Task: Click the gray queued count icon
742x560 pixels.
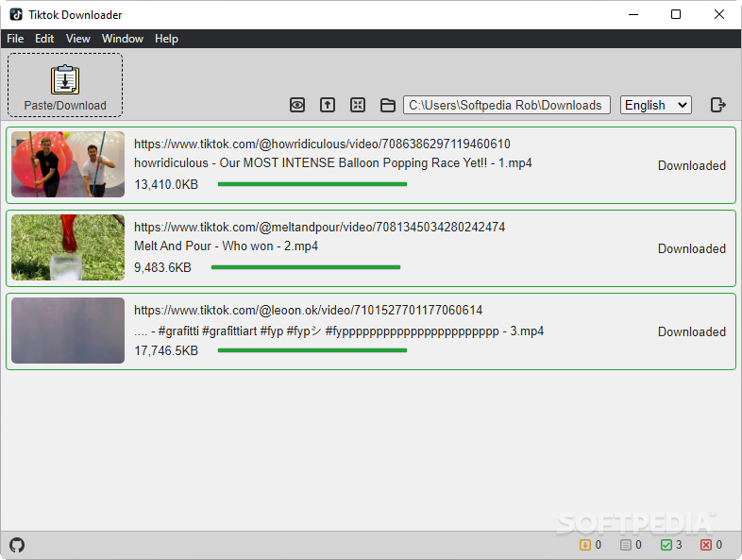Action: 626,545
